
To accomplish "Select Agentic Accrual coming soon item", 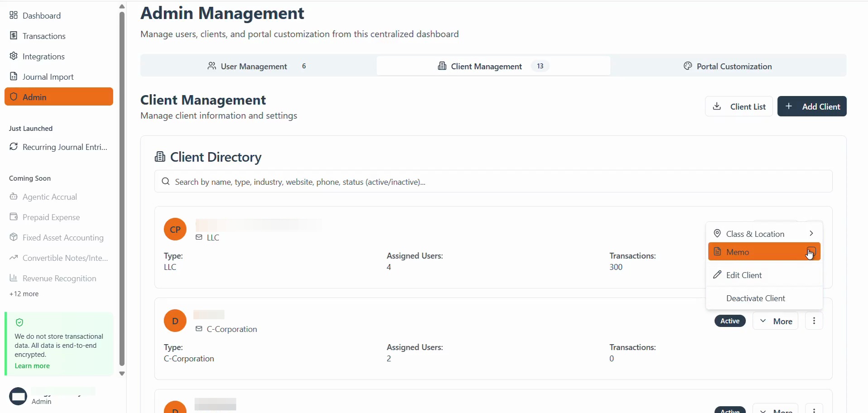I will [58, 197].
